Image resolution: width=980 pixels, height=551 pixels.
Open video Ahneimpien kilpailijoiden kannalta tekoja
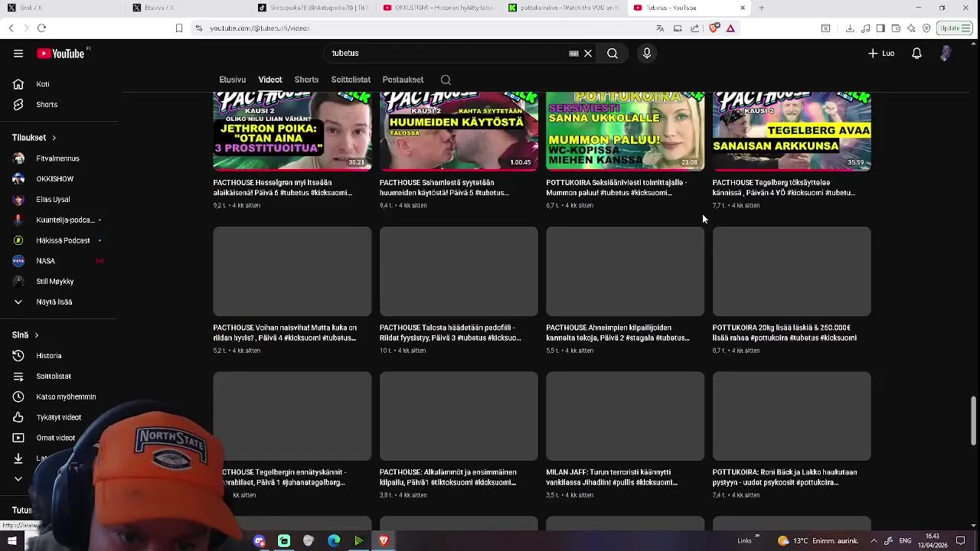[x=618, y=333]
